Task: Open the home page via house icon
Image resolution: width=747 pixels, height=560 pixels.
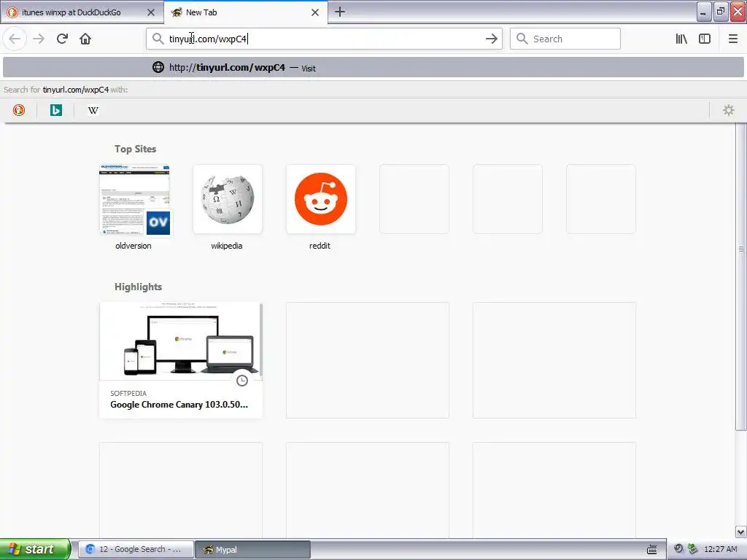Action: (85, 39)
